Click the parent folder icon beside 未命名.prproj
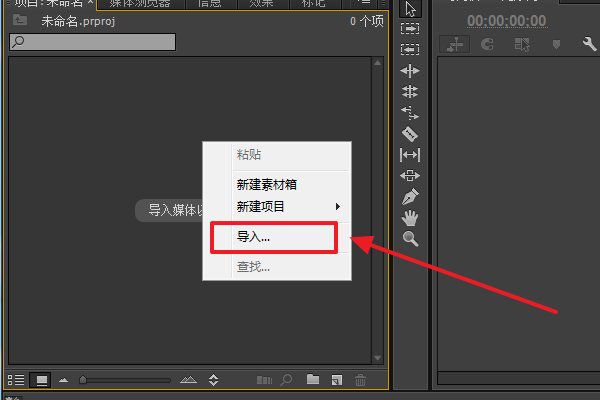 click(20, 20)
